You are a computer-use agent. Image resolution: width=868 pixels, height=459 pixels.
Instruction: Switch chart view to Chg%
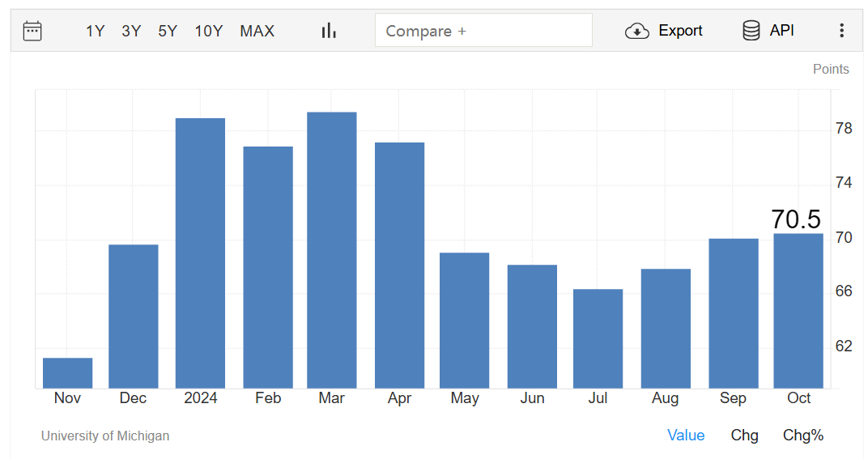click(x=802, y=436)
